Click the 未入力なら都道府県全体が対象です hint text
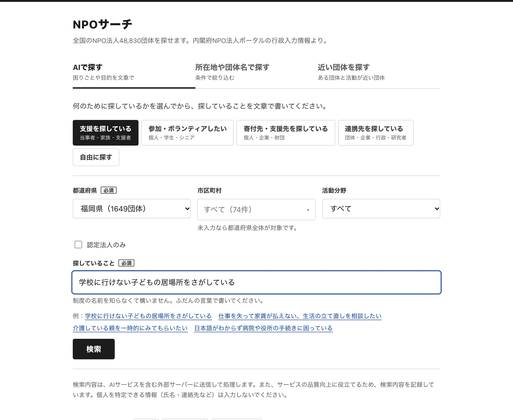Viewport: 513px width, 420px height. 248,228
